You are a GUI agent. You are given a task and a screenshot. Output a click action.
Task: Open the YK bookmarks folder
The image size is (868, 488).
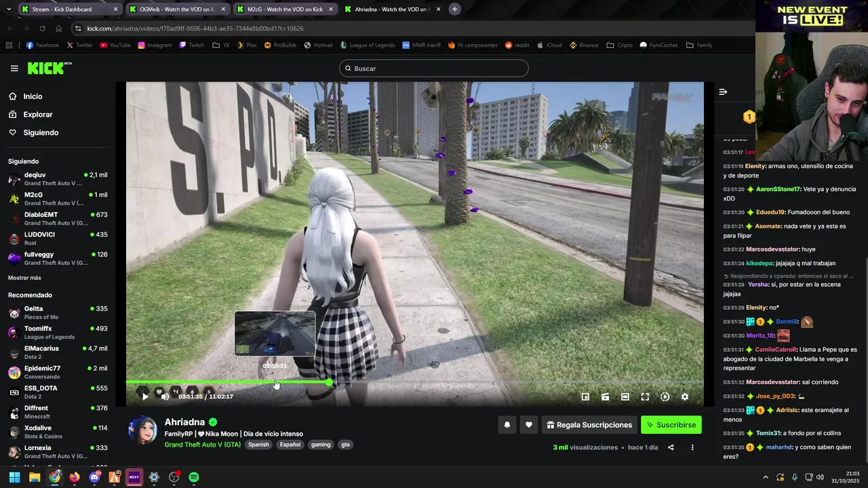click(x=221, y=45)
